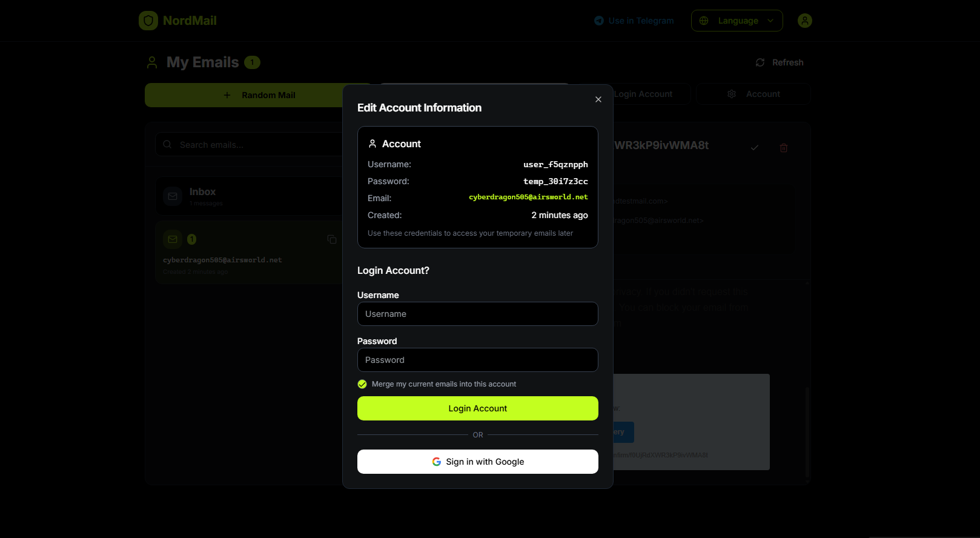Switch to the Login Account tab
The image size is (980, 538).
coord(643,94)
